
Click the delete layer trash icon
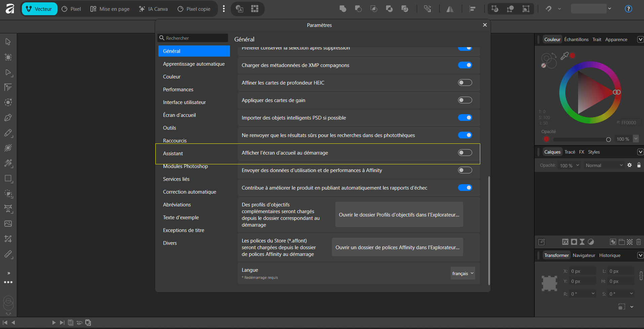[x=639, y=242]
